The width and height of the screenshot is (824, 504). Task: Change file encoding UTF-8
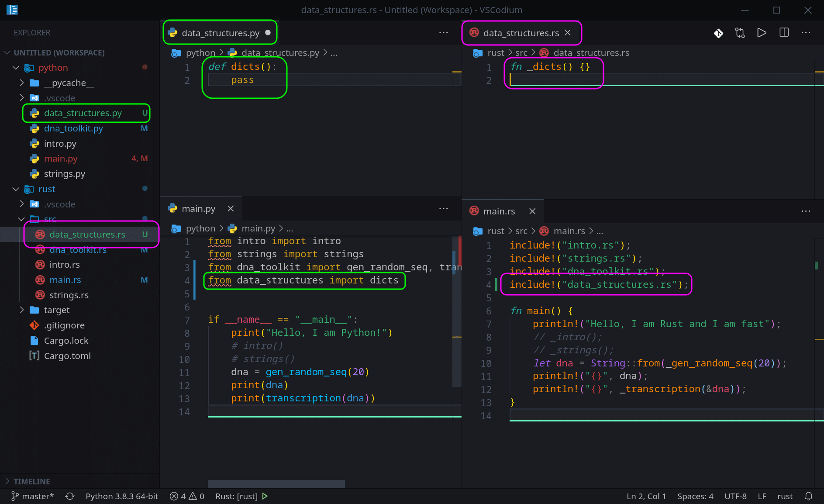click(x=735, y=497)
